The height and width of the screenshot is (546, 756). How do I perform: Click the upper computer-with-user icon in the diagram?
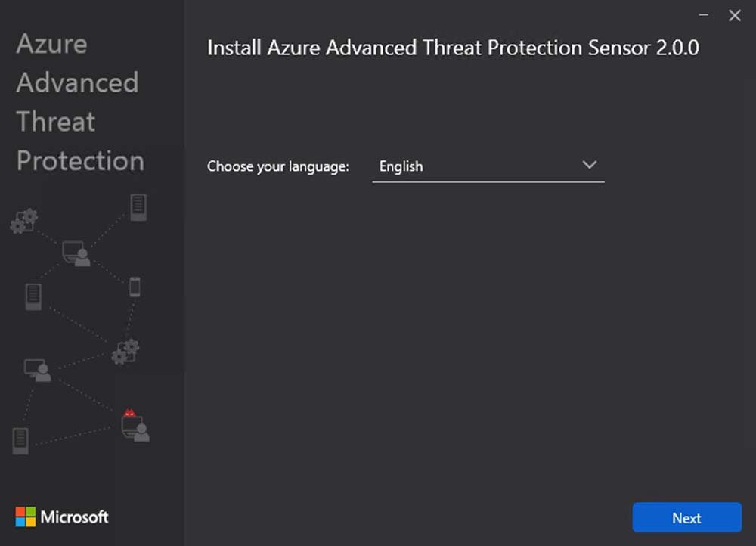point(76,253)
